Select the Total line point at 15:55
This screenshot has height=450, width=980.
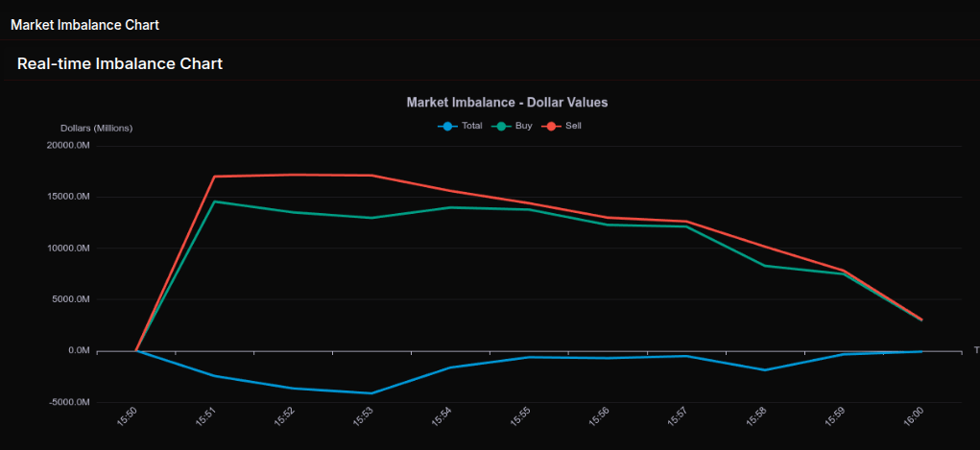click(529, 357)
